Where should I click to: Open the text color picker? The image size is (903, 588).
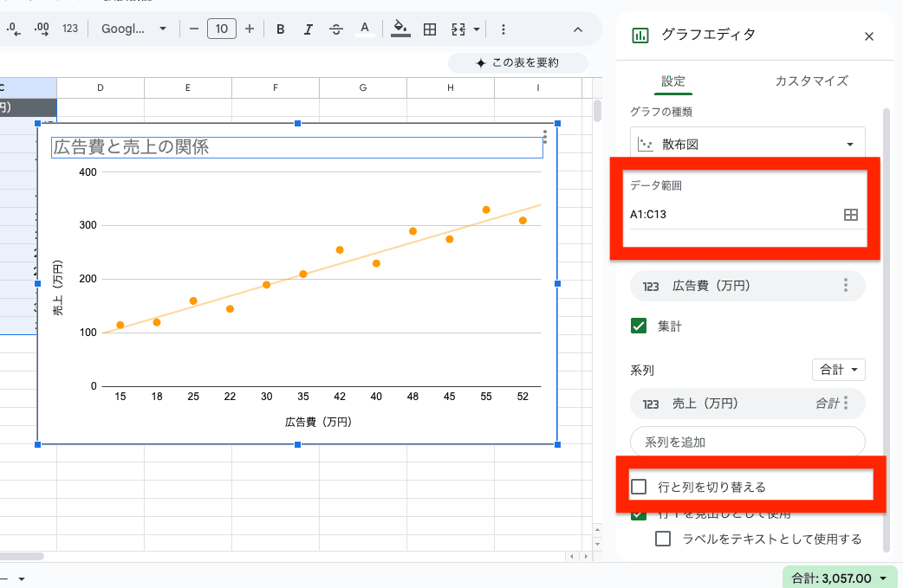coord(365,29)
